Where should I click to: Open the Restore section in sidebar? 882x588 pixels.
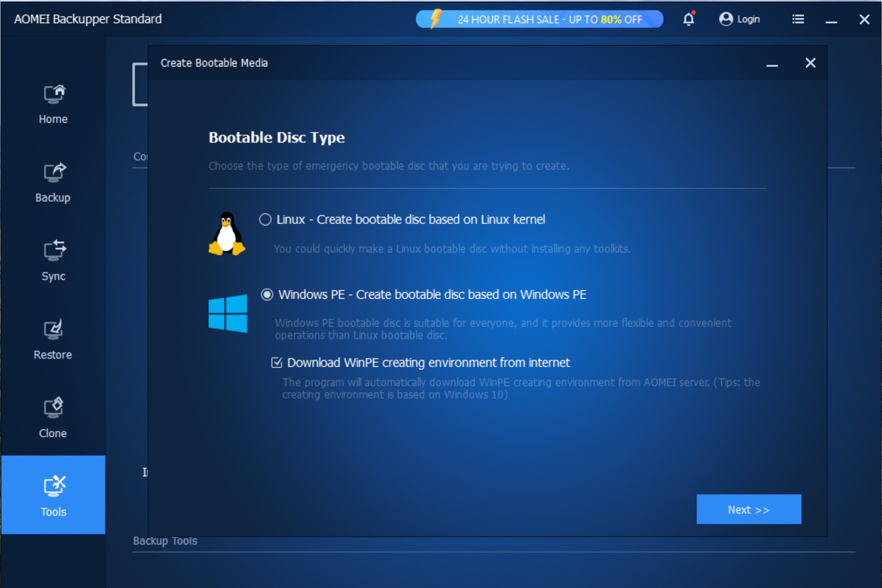53,340
